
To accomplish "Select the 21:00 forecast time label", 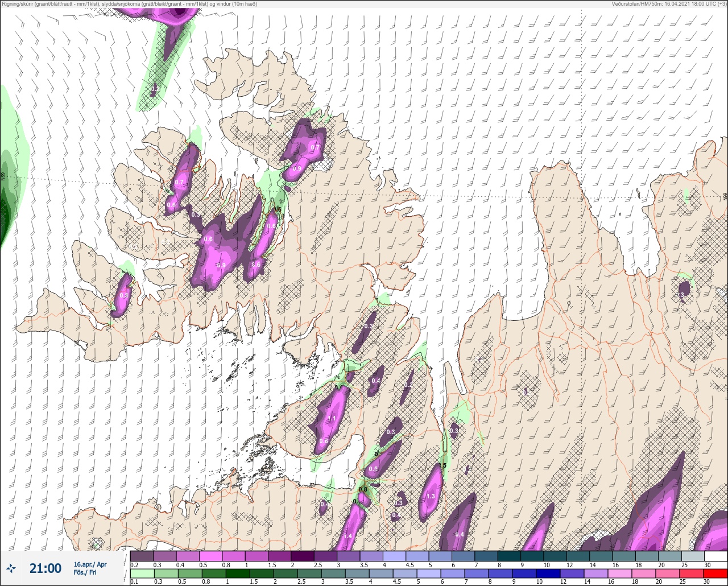I will pos(45,568).
